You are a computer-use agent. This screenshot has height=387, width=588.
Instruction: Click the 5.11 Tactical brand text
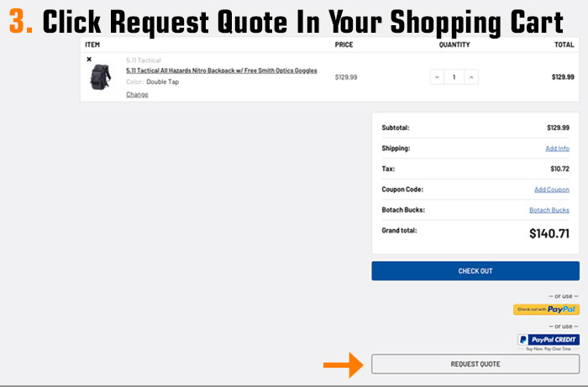click(144, 60)
